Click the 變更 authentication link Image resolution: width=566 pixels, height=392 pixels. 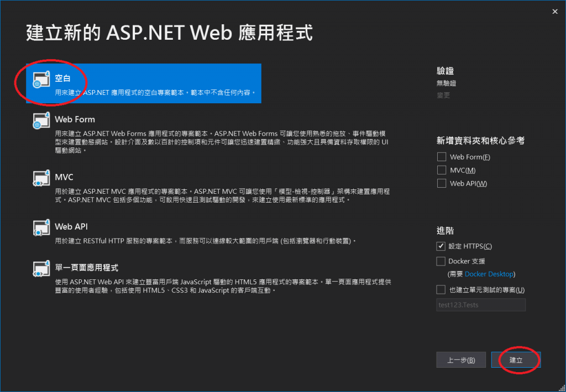[x=443, y=96]
